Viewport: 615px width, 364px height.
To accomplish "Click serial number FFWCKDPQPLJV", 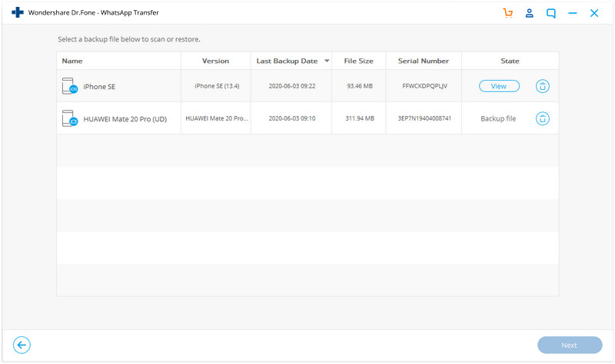I will [424, 86].
